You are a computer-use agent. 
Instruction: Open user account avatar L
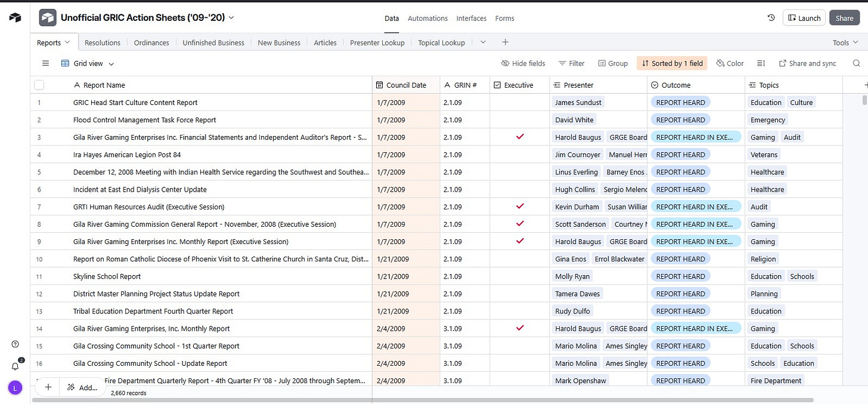[x=15, y=387]
